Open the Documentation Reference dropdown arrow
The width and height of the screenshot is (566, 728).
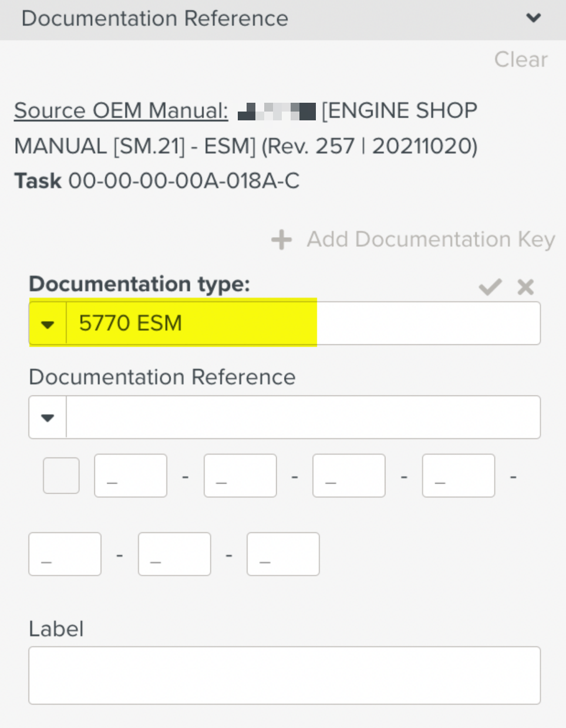click(47, 417)
